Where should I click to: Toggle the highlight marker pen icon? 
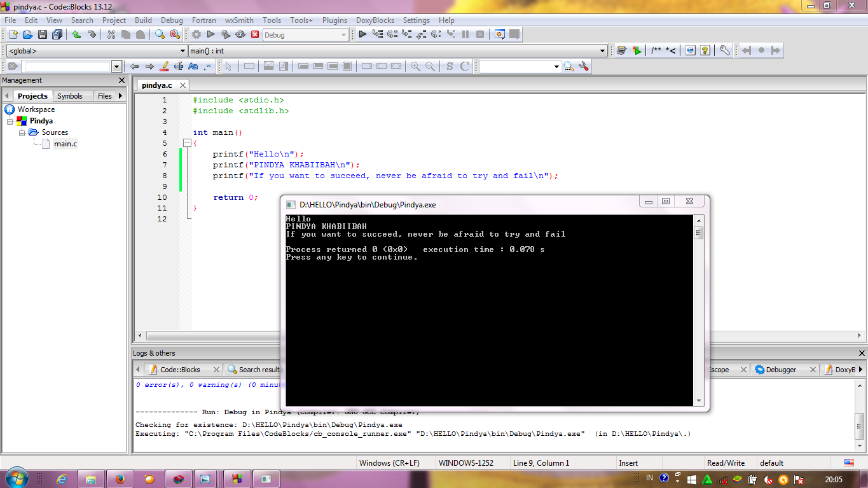tap(164, 66)
